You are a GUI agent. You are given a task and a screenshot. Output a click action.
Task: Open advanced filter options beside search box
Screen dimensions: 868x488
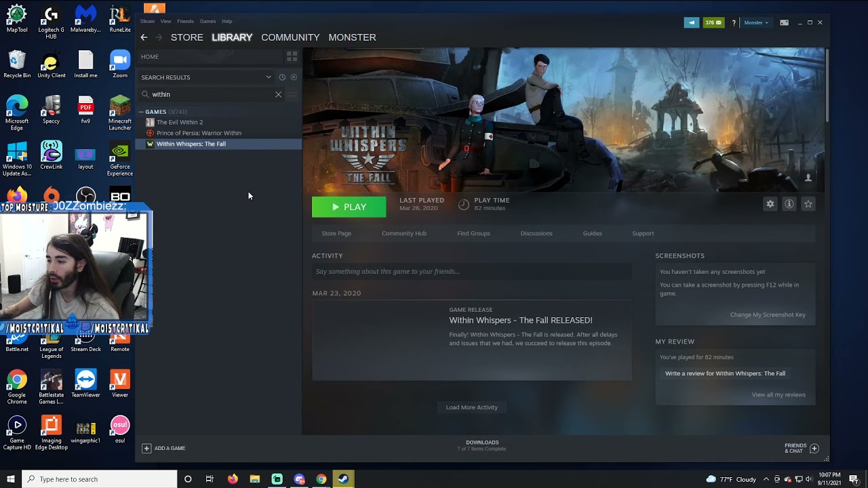click(x=292, y=94)
